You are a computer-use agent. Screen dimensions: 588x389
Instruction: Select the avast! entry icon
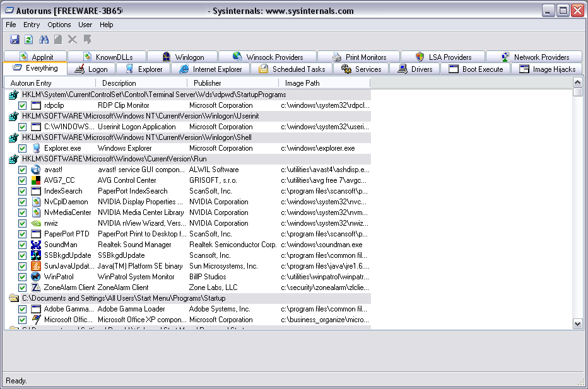tap(36, 170)
